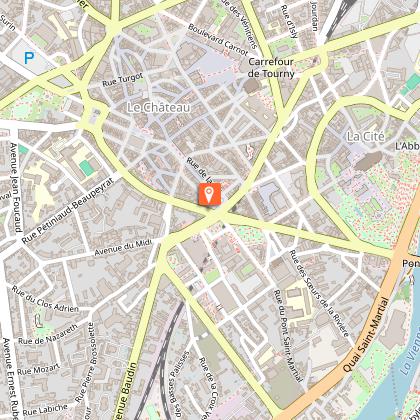The image size is (420, 420).
Task: Click the Rue du Pont Saint-Martial label
Action: pyautogui.click(x=287, y=335)
